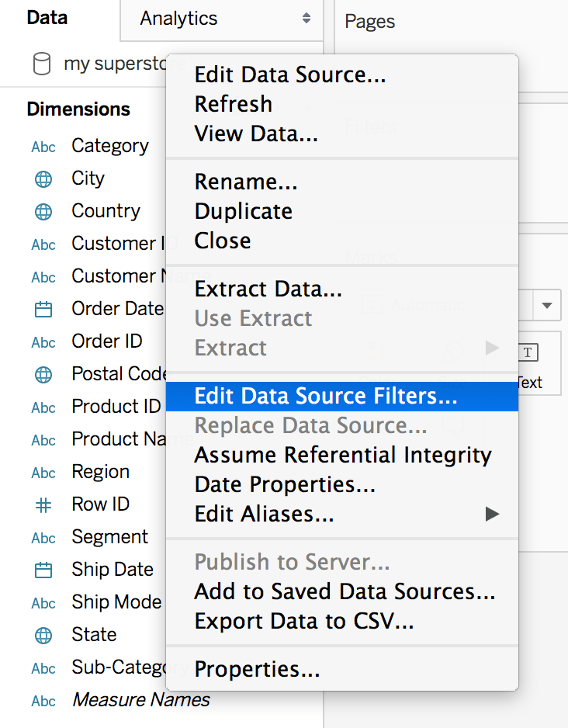Click the database cylinder icon for my superstore
This screenshot has height=728, width=568.
(42, 64)
